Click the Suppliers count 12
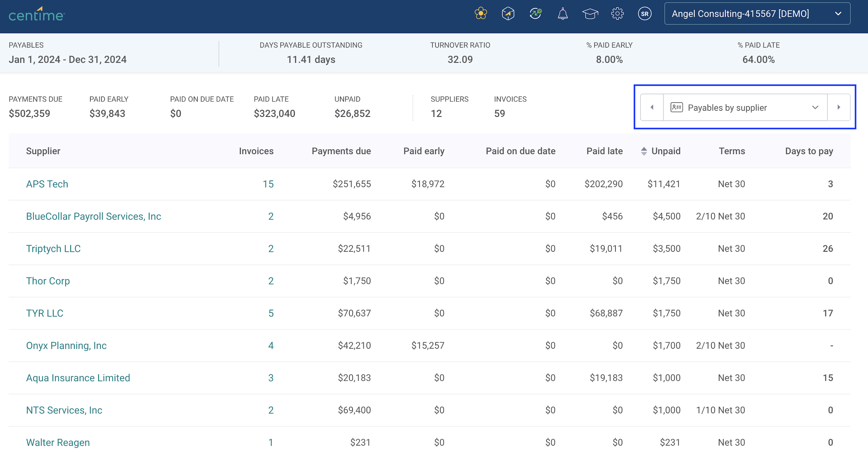868x452 pixels. [436, 113]
